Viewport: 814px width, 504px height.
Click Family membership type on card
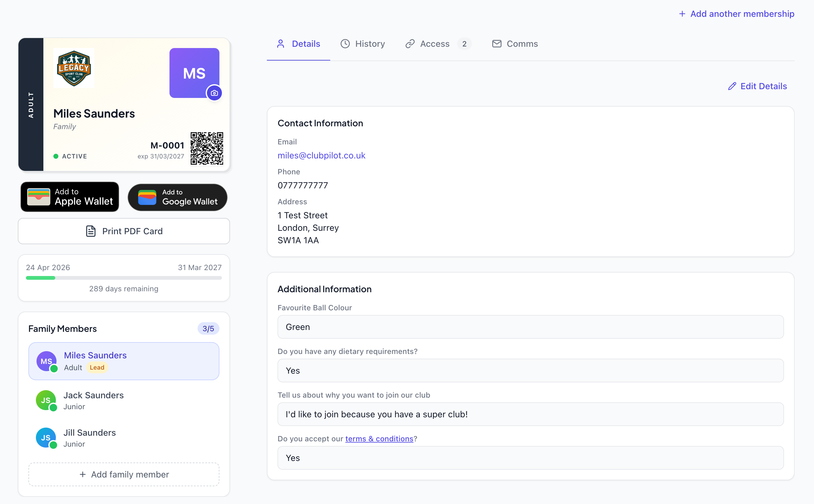click(64, 127)
